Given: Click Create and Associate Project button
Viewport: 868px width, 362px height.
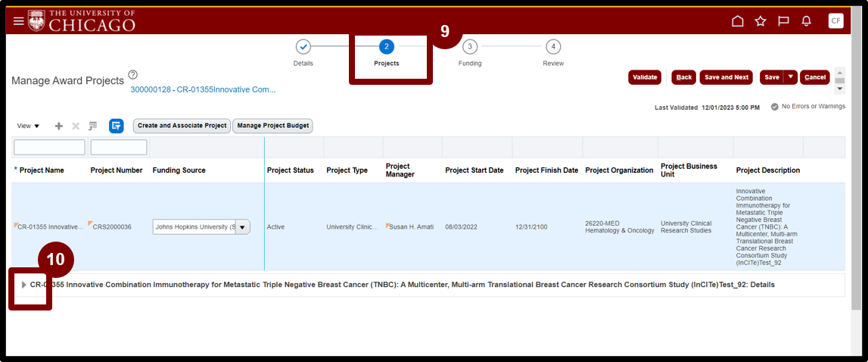Looking at the screenshot, I should [182, 126].
